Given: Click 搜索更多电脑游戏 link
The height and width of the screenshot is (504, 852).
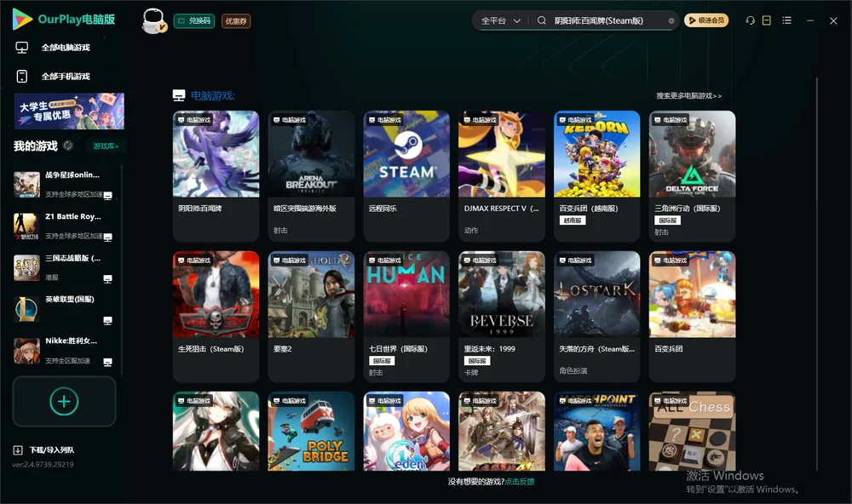Looking at the screenshot, I should pos(689,96).
